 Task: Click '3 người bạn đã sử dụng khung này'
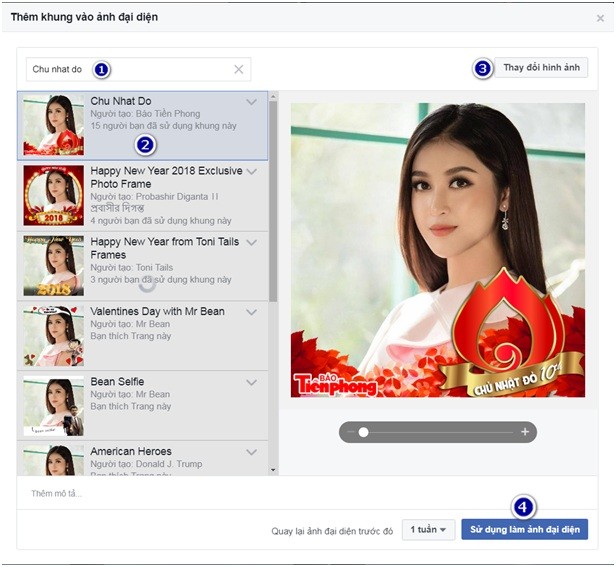point(161,280)
